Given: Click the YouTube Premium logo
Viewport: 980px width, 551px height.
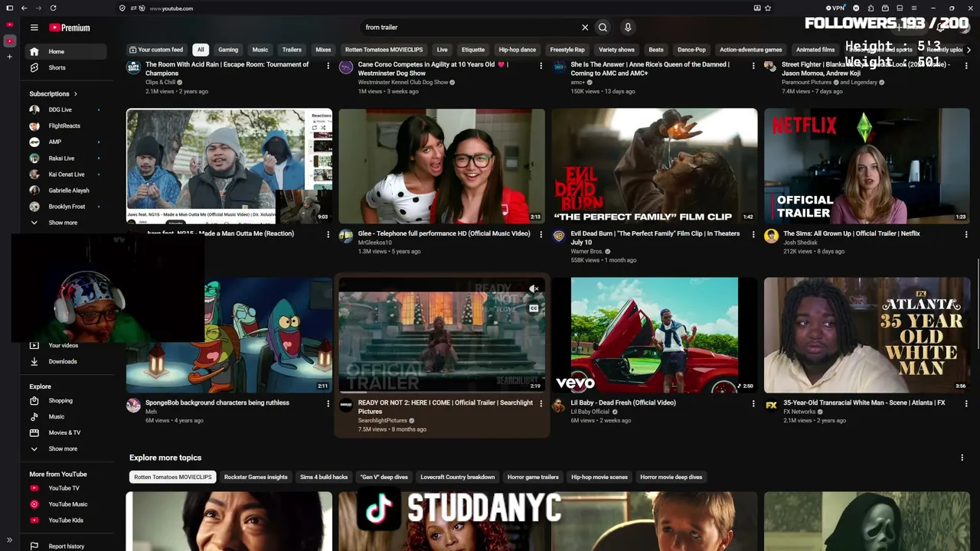Looking at the screenshot, I should click(70, 28).
